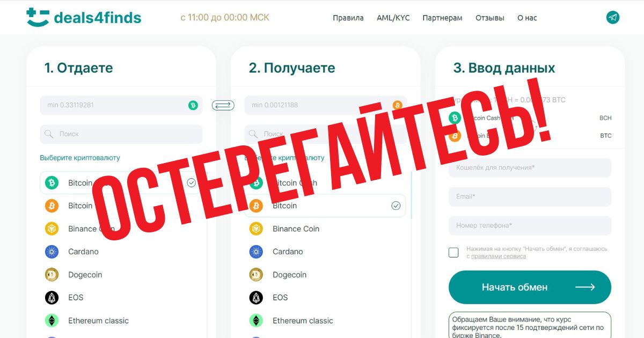Select Dogecoin icon in give list
Viewport: 644px width, 338px height.
[52, 275]
